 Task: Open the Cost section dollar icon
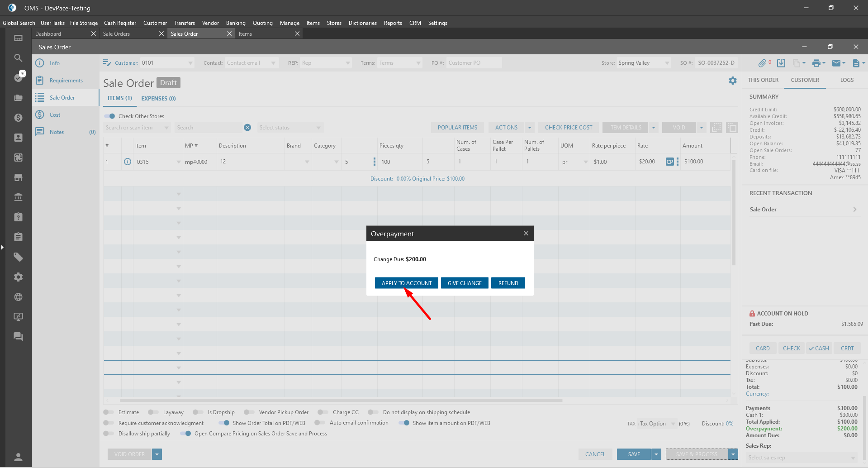[x=40, y=115]
